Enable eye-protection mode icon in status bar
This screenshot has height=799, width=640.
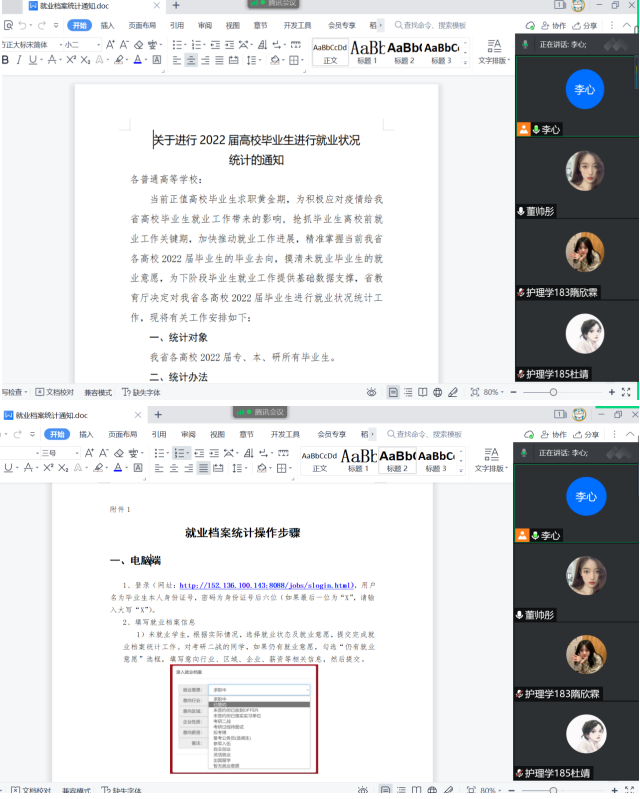coord(371,393)
